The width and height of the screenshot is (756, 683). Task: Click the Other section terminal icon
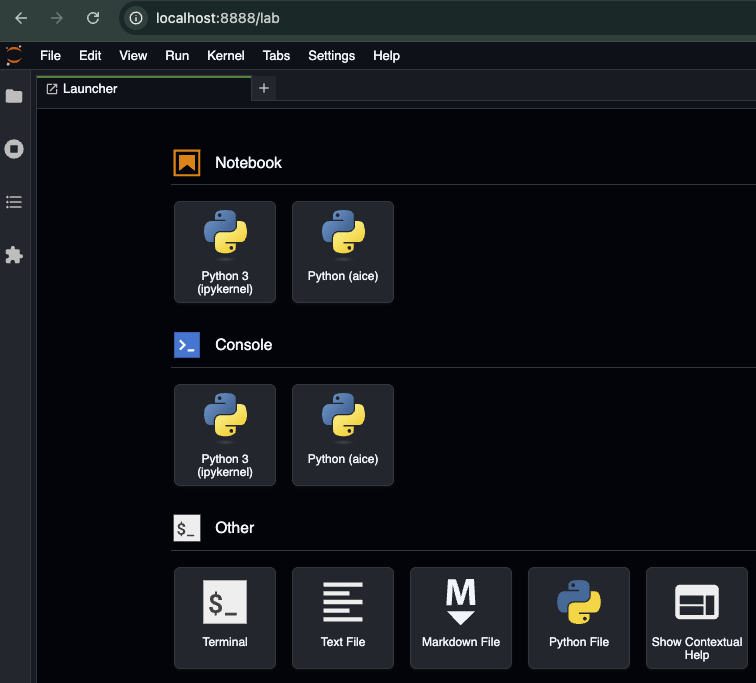tap(187, 528)
